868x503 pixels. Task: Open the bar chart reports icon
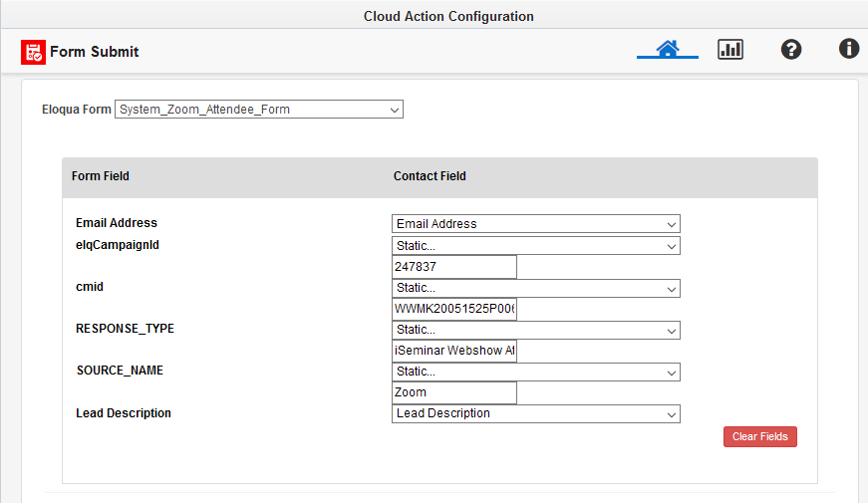tap(730, 49)
